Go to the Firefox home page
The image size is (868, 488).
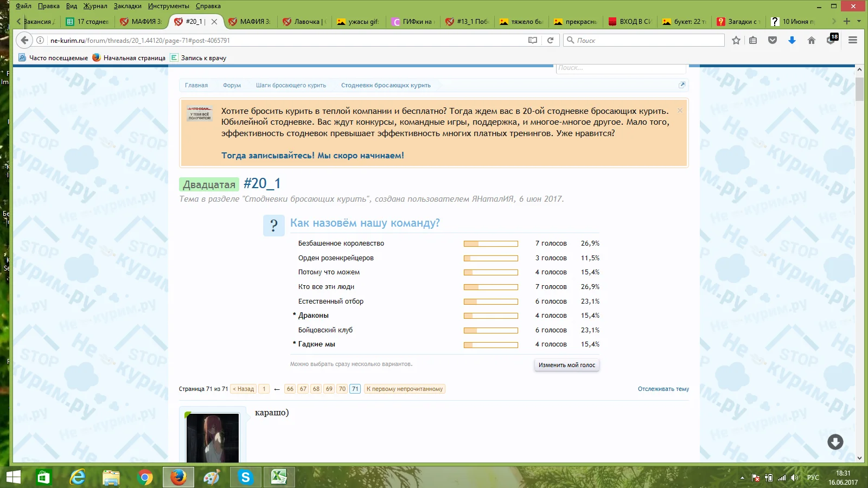[812, 40]
